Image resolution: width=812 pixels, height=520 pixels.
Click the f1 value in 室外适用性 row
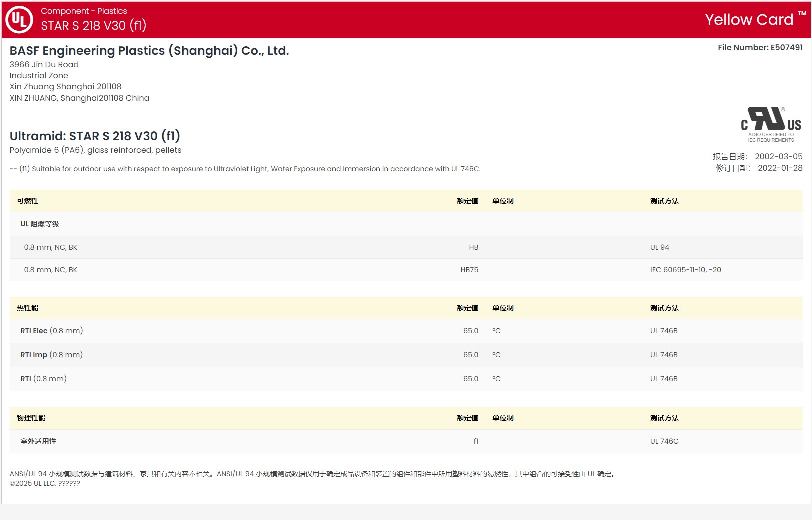pyautogui.click(x=476, y=441)
